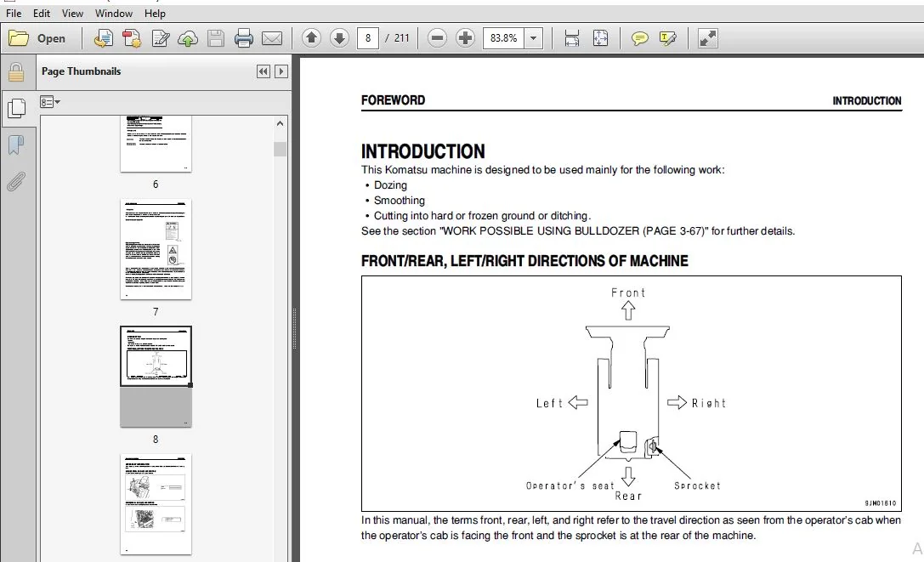924x562 pixels.
Task: Click the zoom percentage field 83.8%
Action: pos(504,38)
